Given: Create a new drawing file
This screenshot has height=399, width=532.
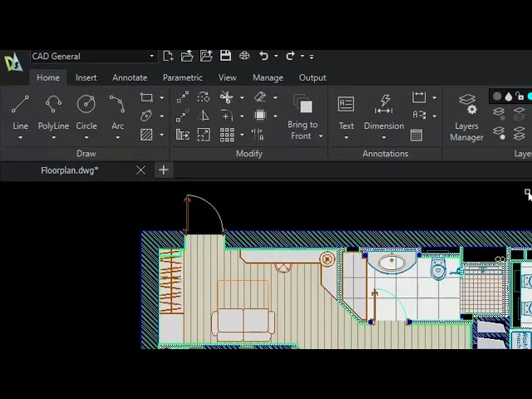Looking at the screenshot, I should click(168, 56).
